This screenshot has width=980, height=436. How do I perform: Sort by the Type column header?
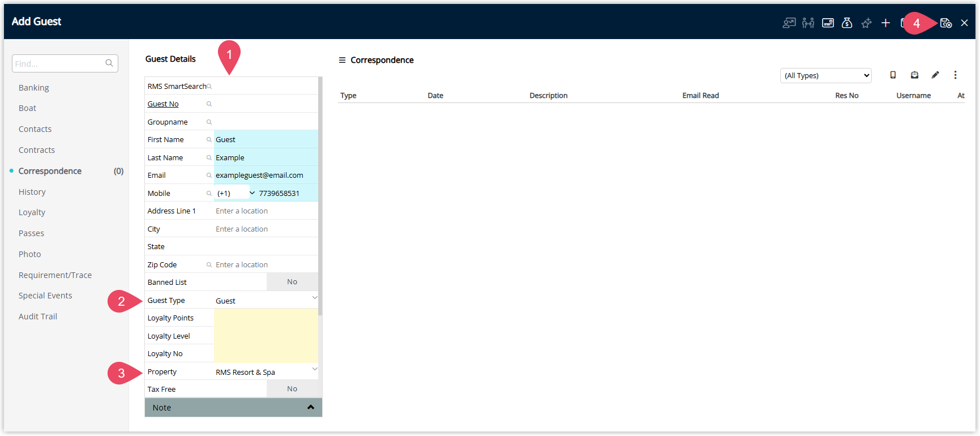[x=348, y=96]
